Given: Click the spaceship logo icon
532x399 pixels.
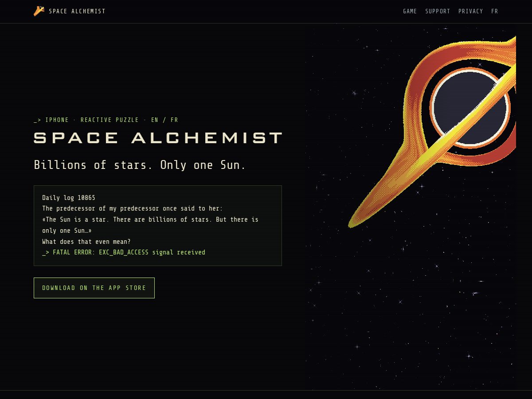Looking at the screenshot, I should [39, 11].
